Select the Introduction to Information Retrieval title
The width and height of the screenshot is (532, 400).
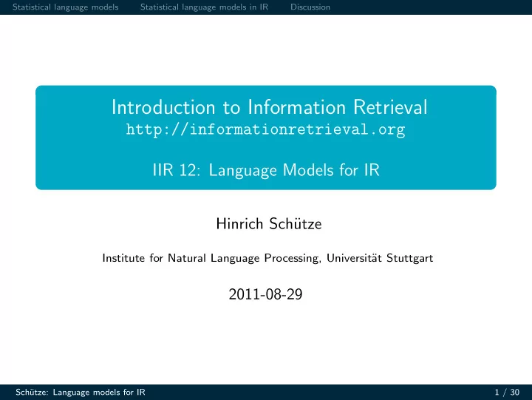click(270, 107)
